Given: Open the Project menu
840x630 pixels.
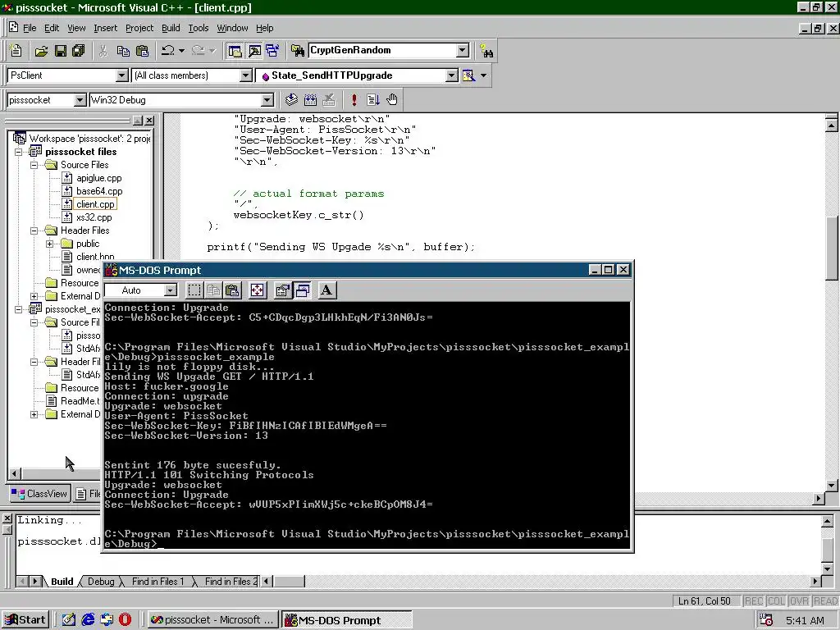Looking at the screenshot, I should (x=139, y=28).
